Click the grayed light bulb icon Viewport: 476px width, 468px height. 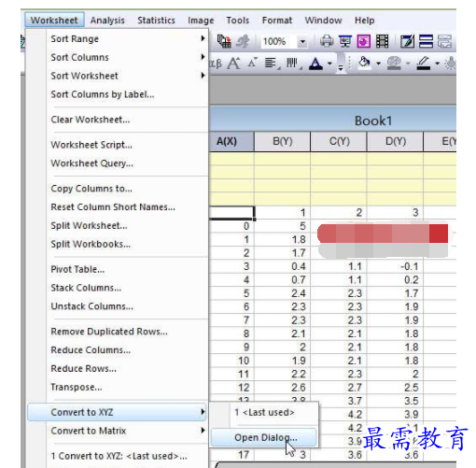(x=451, y=64)
